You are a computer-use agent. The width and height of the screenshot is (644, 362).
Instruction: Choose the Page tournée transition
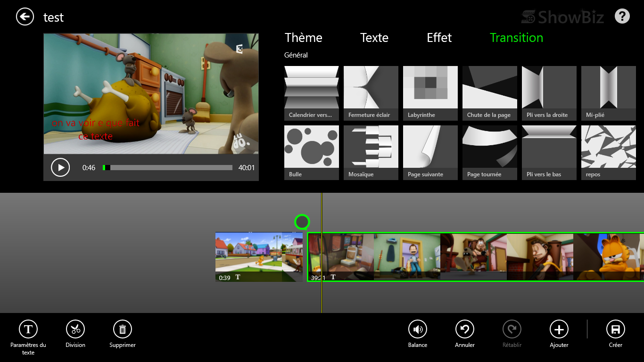[x=490, y=153]
